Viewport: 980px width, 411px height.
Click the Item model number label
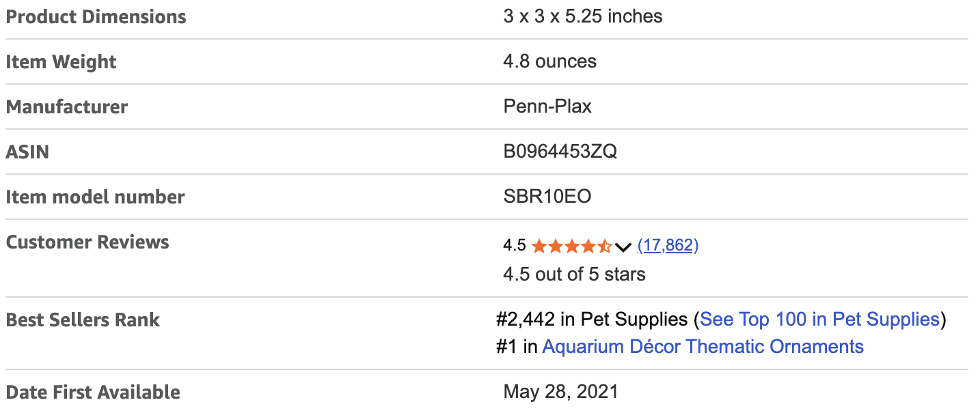(95, 197)
